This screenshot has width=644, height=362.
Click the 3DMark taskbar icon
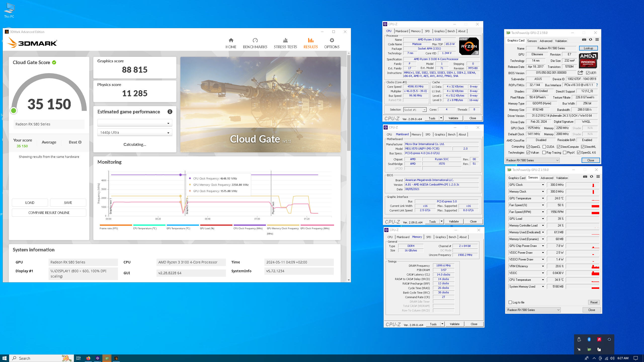click(116, 358)
